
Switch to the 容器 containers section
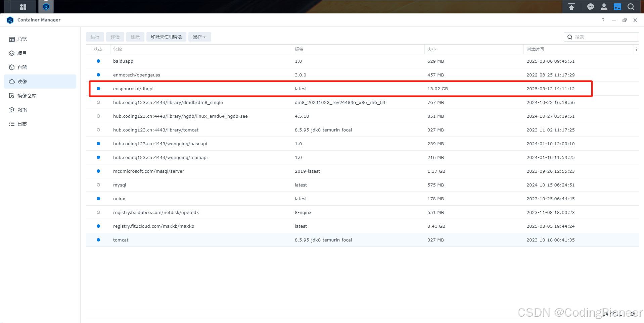[40, 67]
